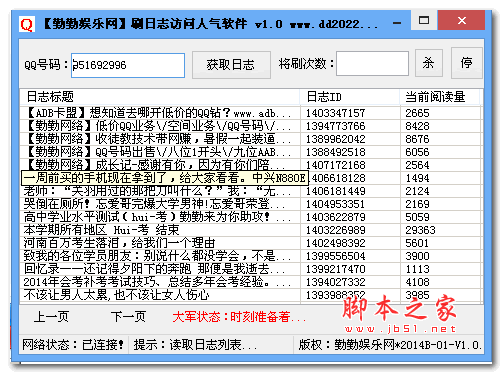This screenshot has width=503, height=375.
Task: Click the 停 button
Action: tap(467, 63)
